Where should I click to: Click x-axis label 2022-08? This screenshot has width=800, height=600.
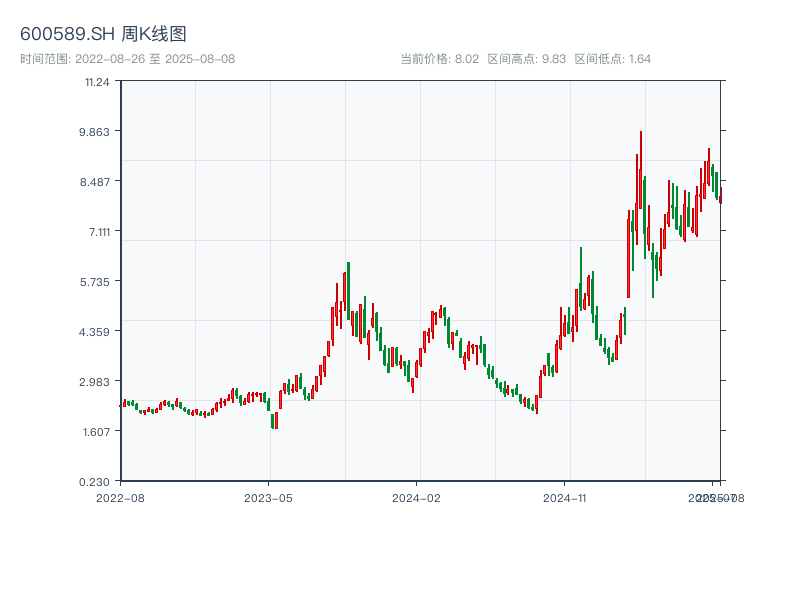point(120,498)
